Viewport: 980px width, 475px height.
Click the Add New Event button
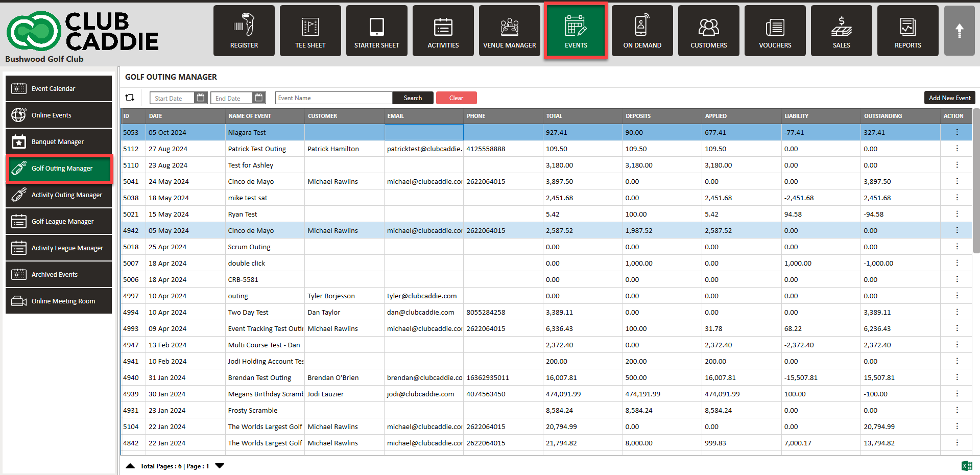pos(949,98)
